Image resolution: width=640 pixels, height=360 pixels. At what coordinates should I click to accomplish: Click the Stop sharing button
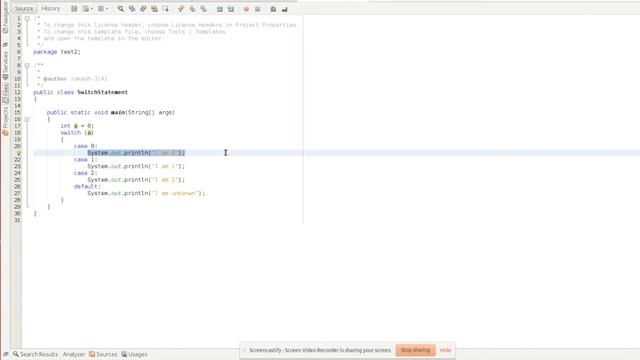point(415,350)
